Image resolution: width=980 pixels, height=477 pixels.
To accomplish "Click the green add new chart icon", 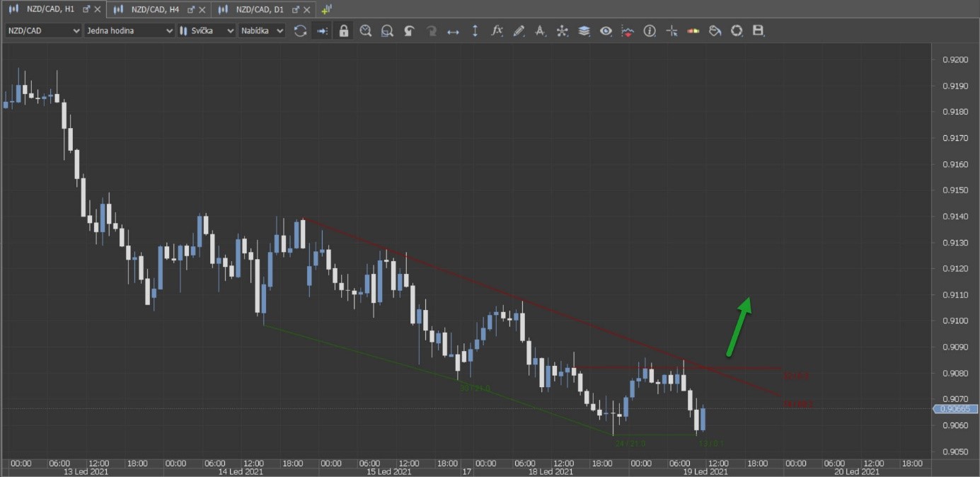I will [x=326, y=9].
